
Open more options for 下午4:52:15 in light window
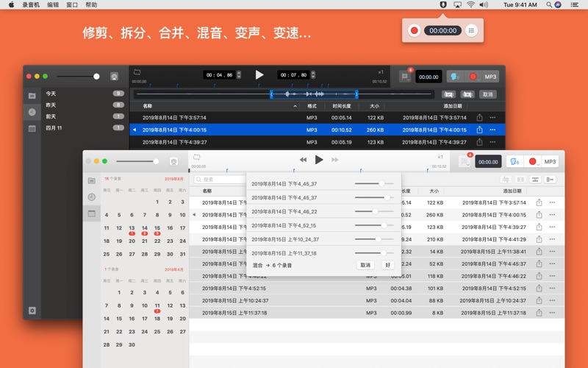[x=552, y=289]
